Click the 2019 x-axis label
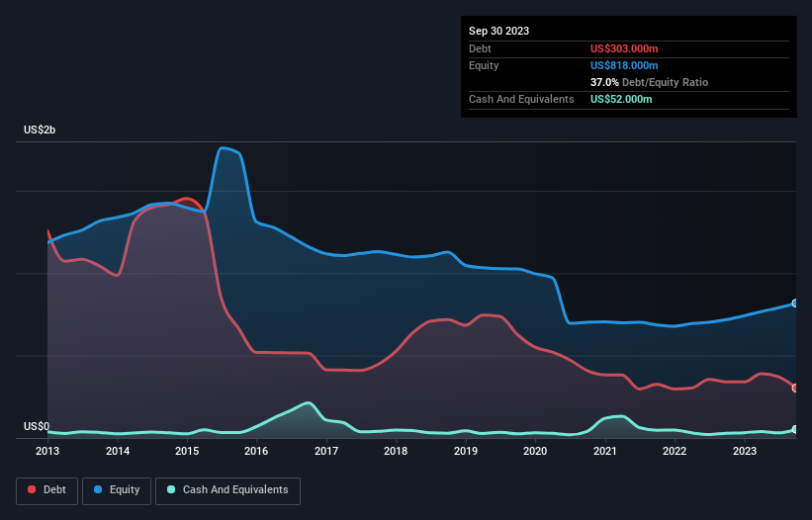812x520 pixels. (x=466, y=451)
